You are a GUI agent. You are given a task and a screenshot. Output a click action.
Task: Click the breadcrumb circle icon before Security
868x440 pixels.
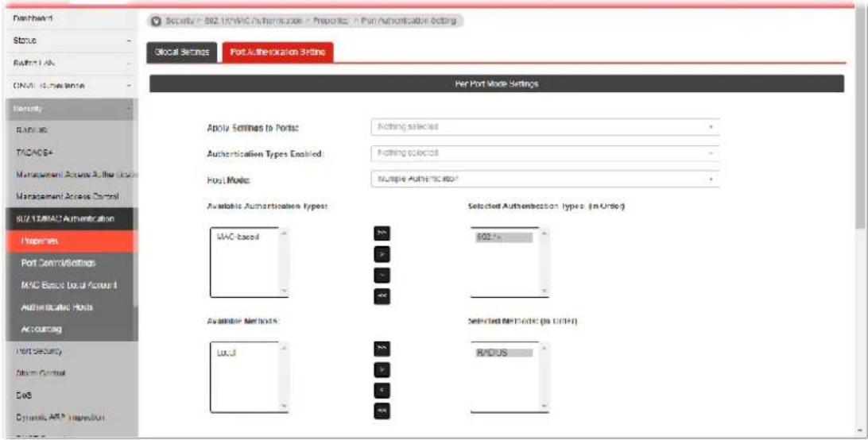pos(156,21)
